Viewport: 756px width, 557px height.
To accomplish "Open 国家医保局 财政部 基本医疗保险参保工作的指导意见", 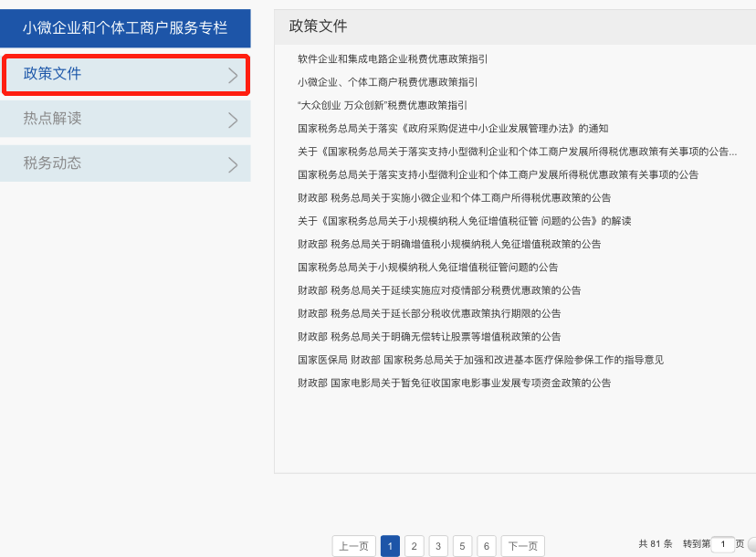I will [x=480, y=360].
